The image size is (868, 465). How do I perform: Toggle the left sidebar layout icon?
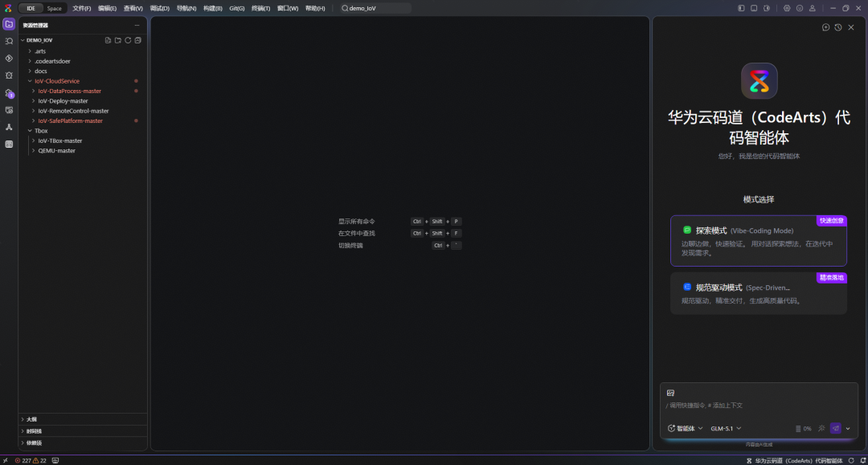click(741, 8)
